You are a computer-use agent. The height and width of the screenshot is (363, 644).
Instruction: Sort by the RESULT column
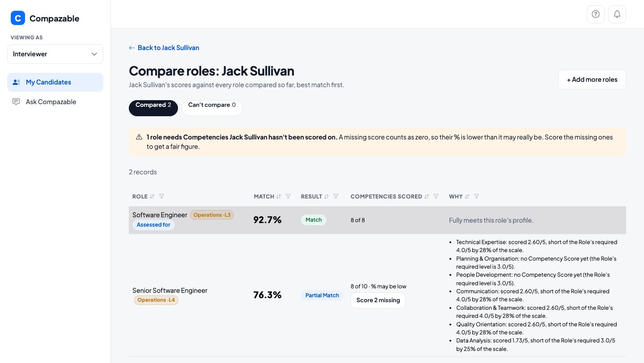(x=326, y=196)
